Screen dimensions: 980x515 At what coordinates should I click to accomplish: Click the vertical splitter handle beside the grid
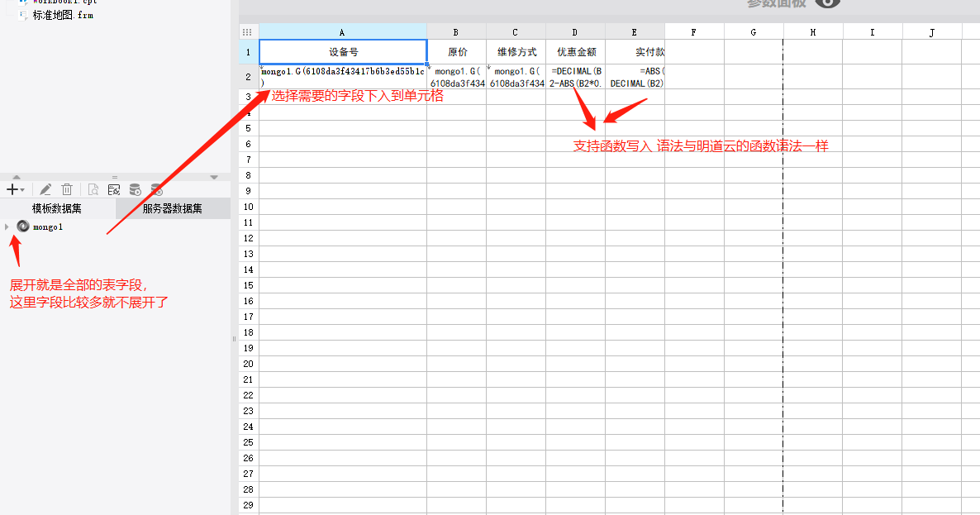235,339
